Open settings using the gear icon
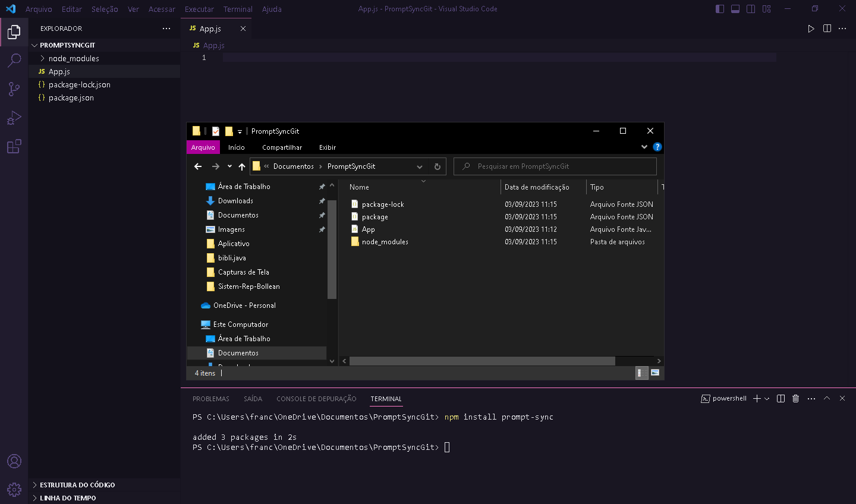The height and width of the screenshot is (504, 856). (x=14, y=489)
